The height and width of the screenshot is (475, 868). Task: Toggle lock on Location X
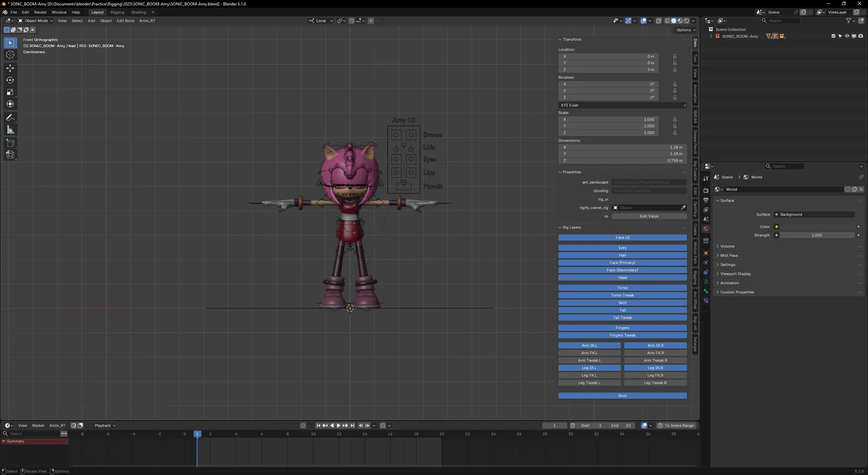(x=675, y=56)
